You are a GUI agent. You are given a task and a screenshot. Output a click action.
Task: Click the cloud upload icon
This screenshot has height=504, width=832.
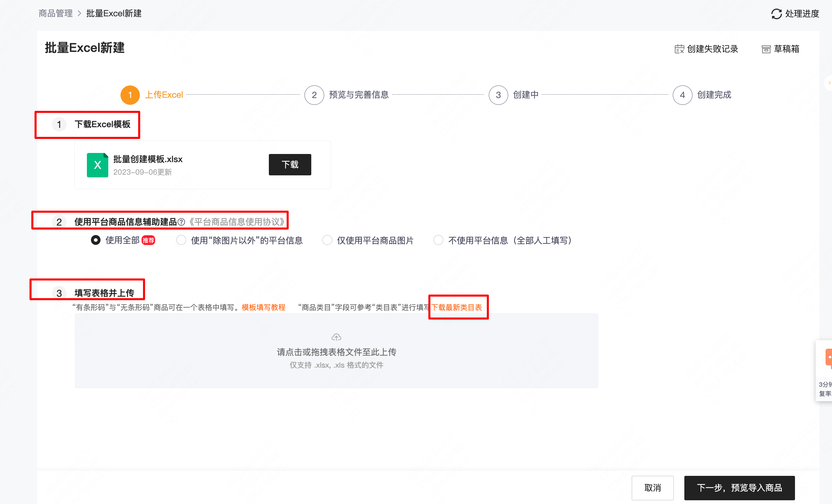336,337
